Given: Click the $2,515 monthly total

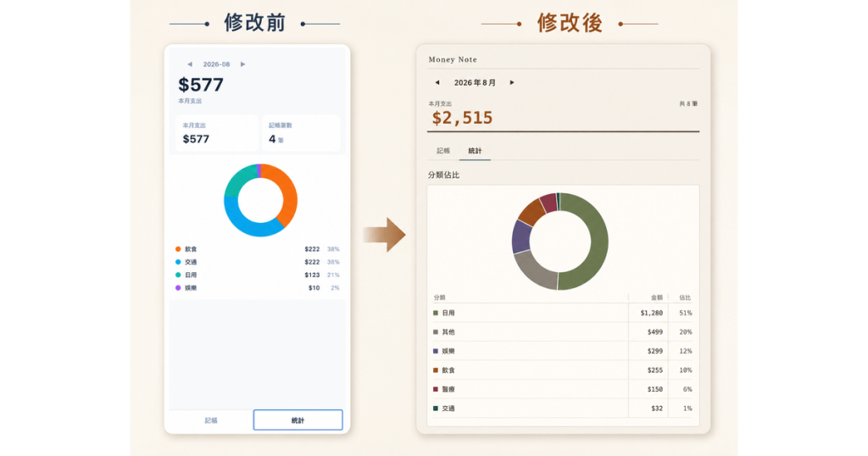Looking at the screenshot, I should (462, 117).
